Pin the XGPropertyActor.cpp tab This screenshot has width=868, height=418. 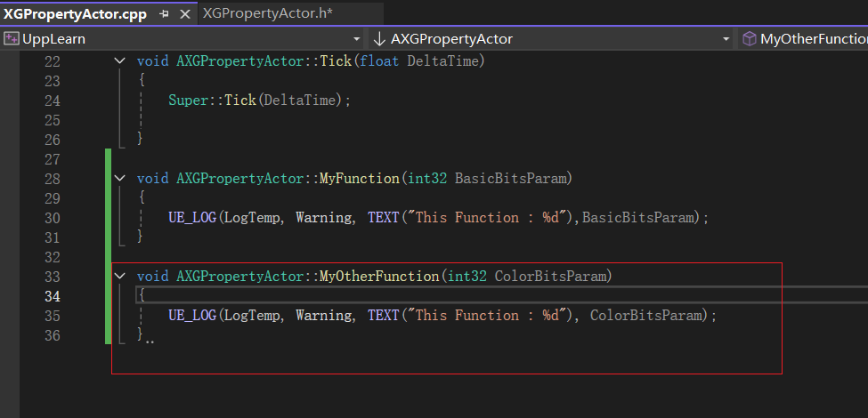tap(165, 14)
